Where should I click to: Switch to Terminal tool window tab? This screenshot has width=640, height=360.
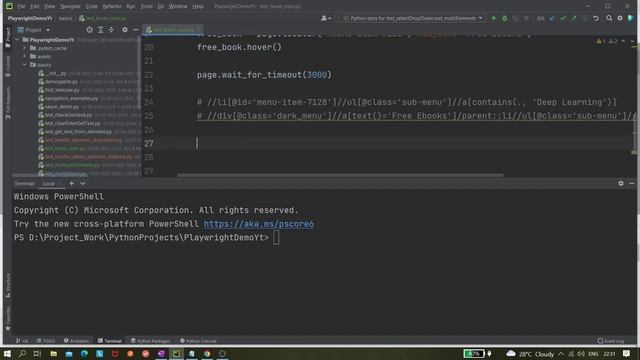(x=109, y=341)
